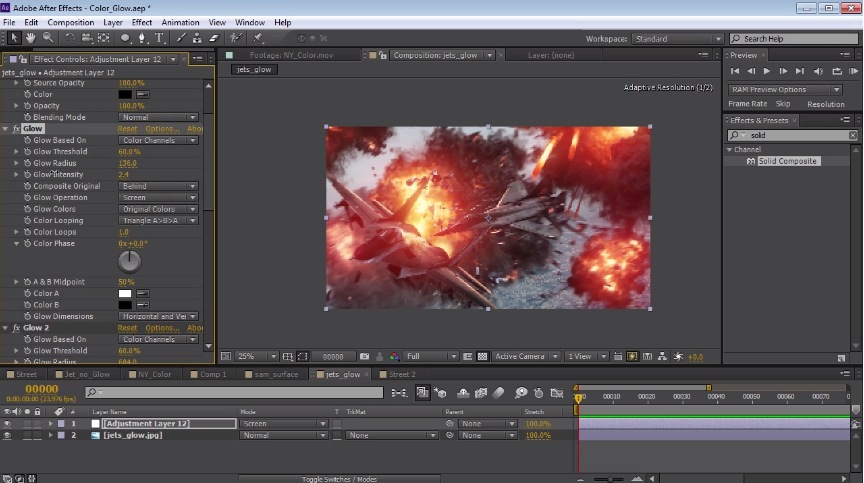This screenshot has width=864, height=483.
Task: Toggle visibility of jets_glow.jpg layer
Action: click(x=8, y=436)
